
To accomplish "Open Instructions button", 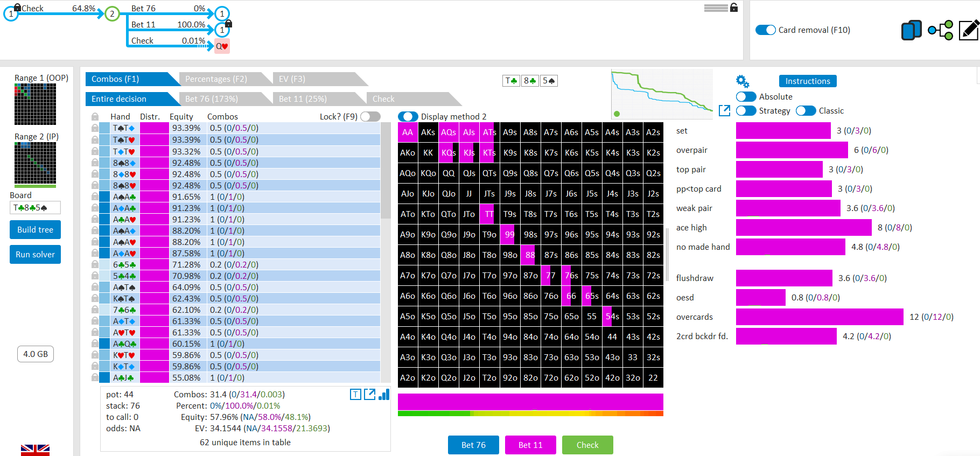I will click(808, 81).
